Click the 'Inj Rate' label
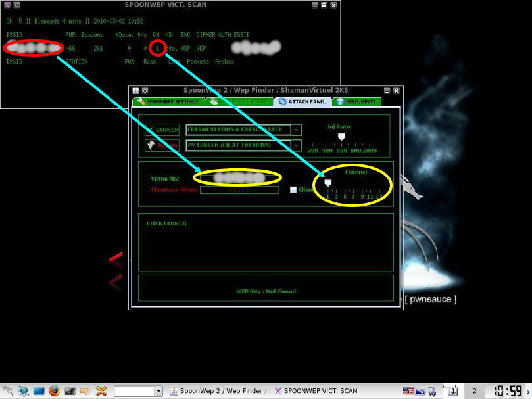This screenshot has width=532, height=399. pos(339,127)
